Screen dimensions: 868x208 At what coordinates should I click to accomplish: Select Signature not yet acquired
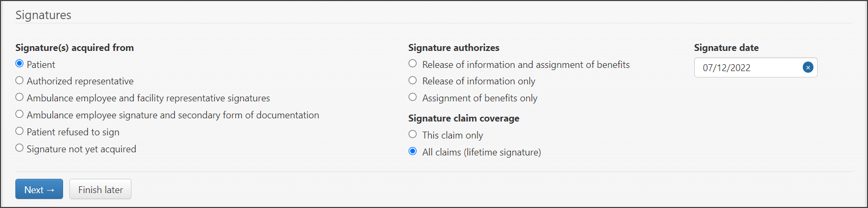20,148
